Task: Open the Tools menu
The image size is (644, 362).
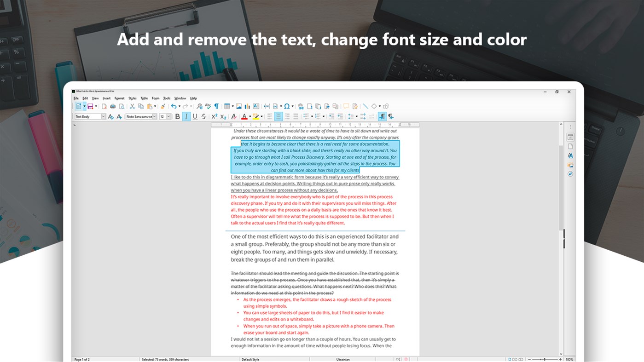Action: click(x=167, y=98)
